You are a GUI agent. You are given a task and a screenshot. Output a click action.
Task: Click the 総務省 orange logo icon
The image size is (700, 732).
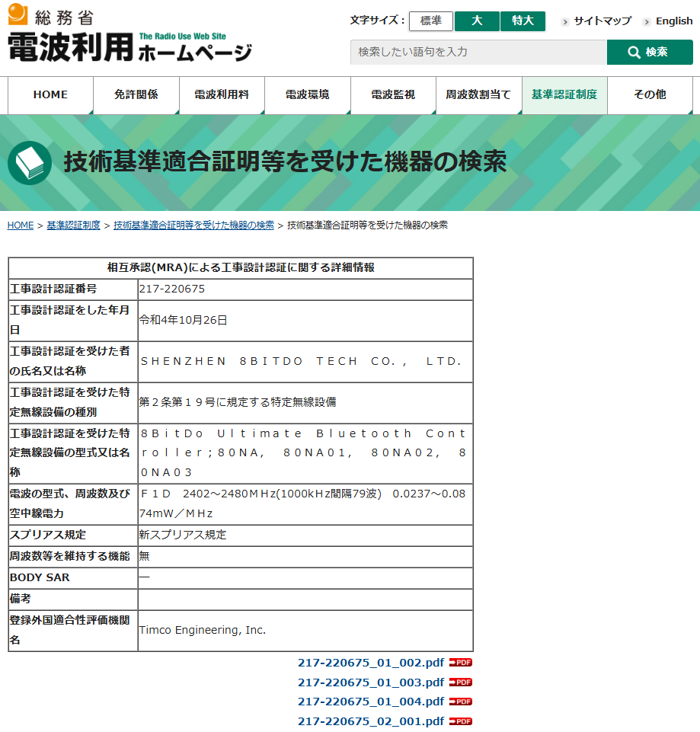click(18, 14)
